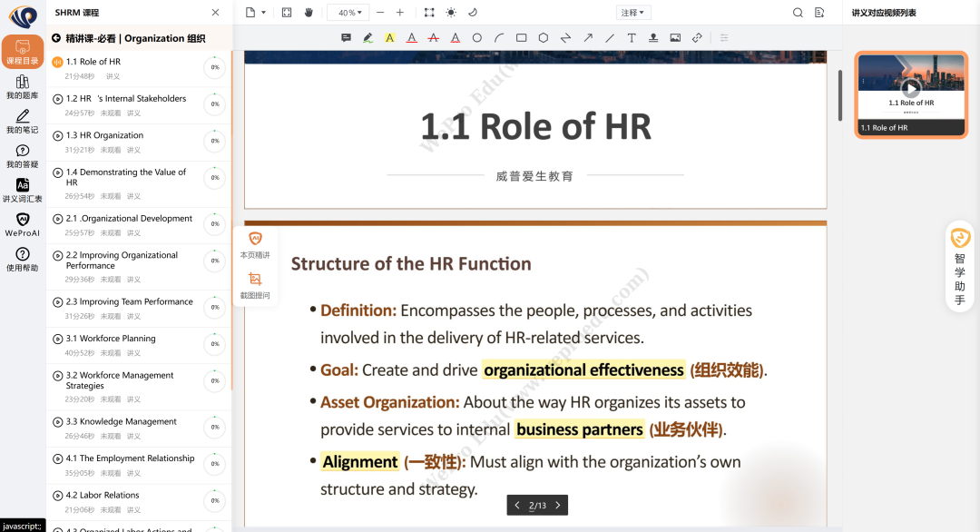Viewport: 980px width, 532px height.
Task: Open the 40% zoom level dropdown
Action: click(348, 13)
